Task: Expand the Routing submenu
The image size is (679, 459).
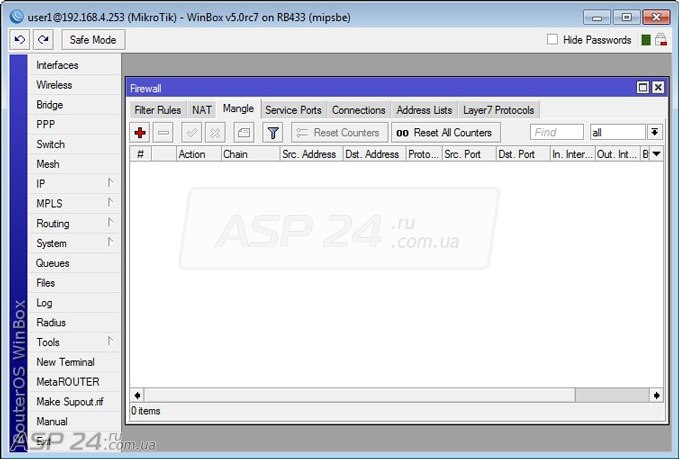Action: click(74, 223)
